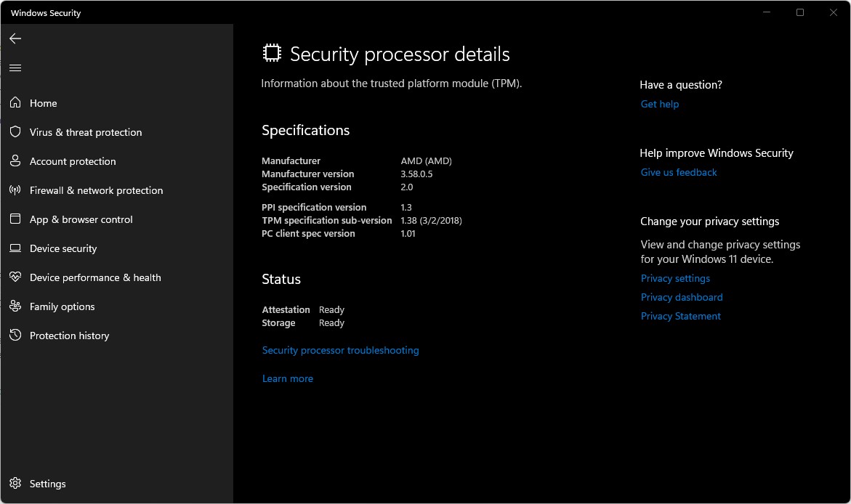Click the PPI specification version 1.3
Image resolution: width=851 pixels, height=504 pixels.
[x=406, y=208]
